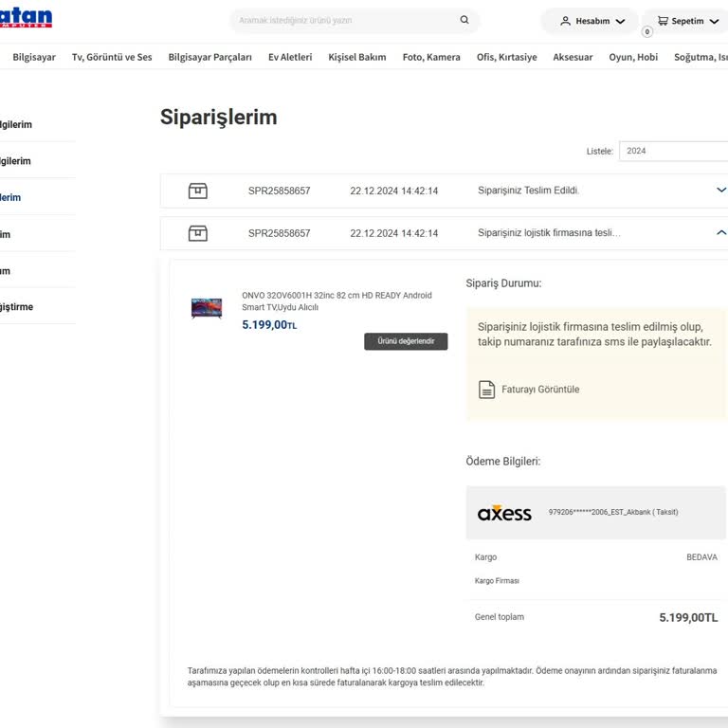
Task: Click the box icon of the delivered order
Action: pyautogui.click(x=198, y=191)
